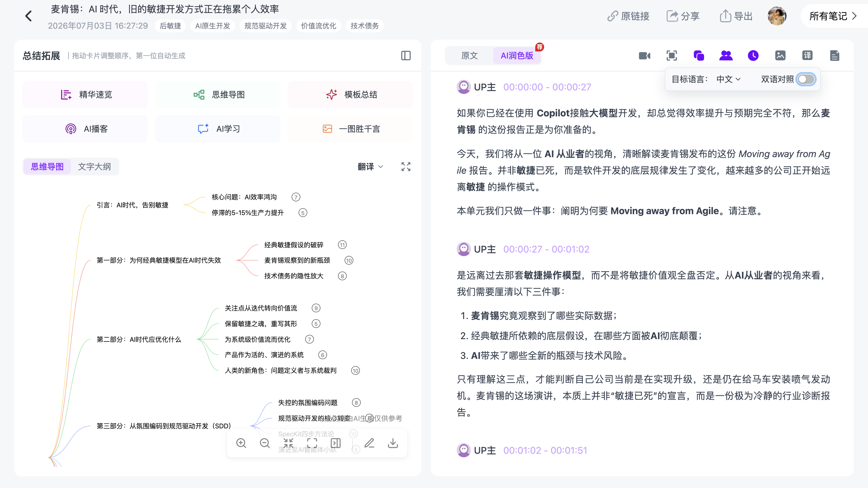Open the 一图胜千言 card

click(x=350, y=129)
